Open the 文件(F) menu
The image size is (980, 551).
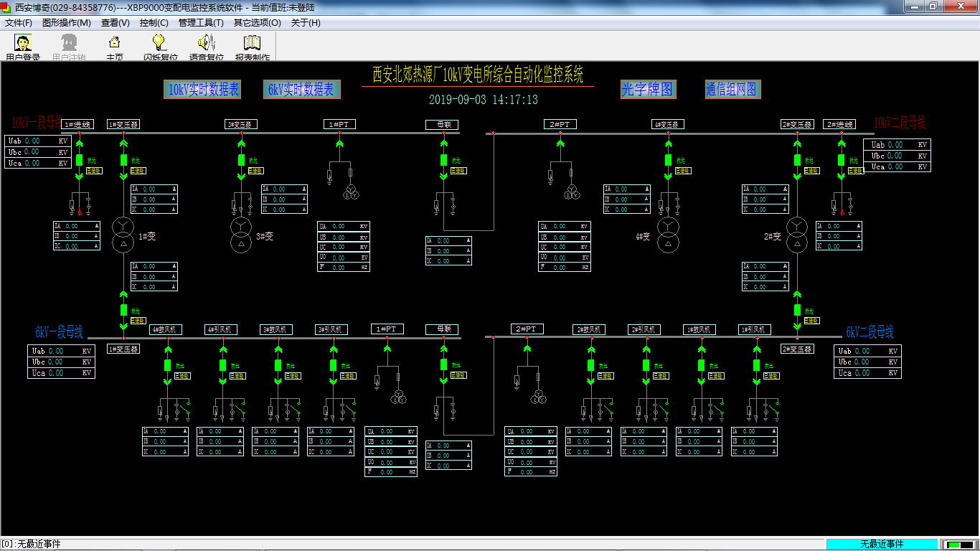19,22
